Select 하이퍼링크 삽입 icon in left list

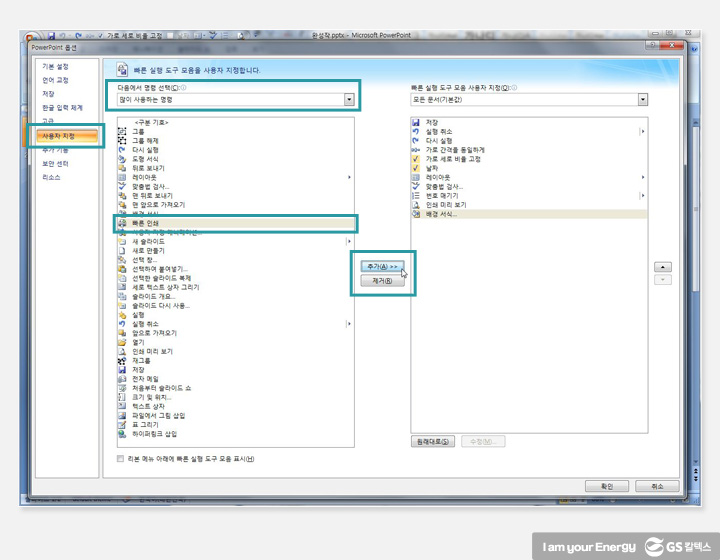click(x=122, y=434)
